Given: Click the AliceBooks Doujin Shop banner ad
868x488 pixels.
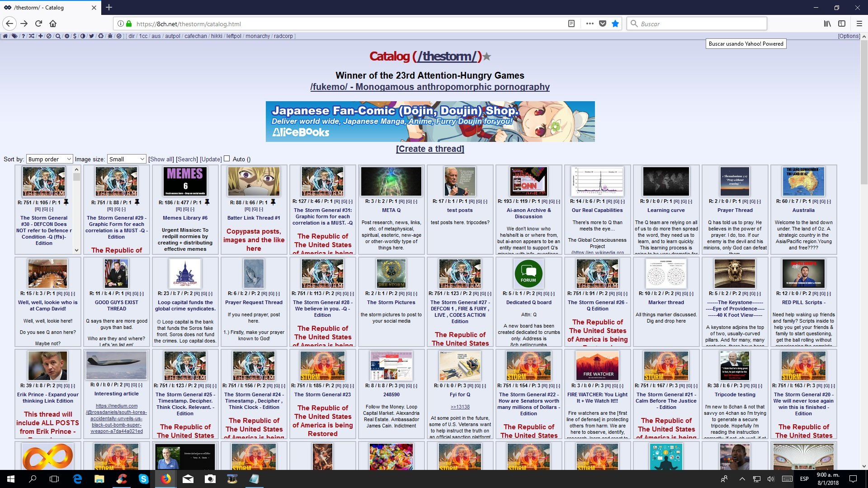Looking at the screenshot, I should click(x=430, y=122).
